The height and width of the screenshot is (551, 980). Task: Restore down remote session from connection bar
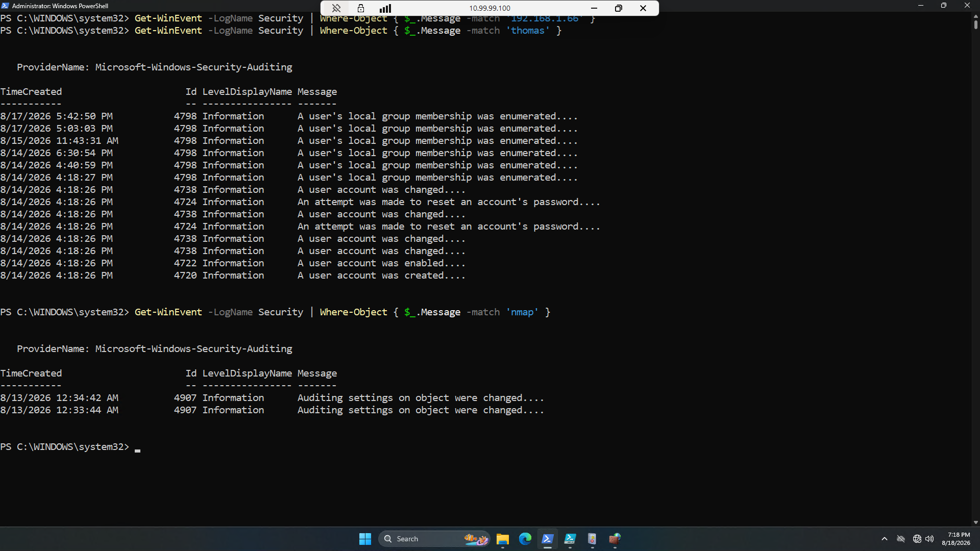pyautogui.click(x=619, y=8)
